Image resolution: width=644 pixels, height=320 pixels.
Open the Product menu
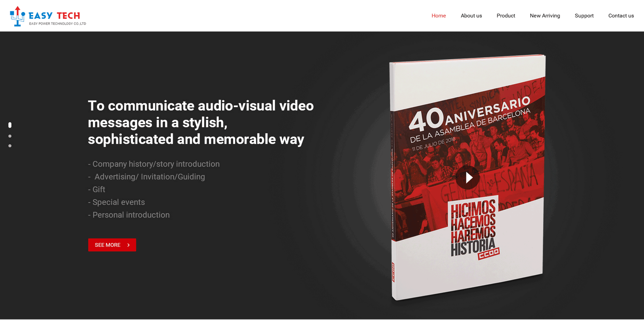(506, 16)
